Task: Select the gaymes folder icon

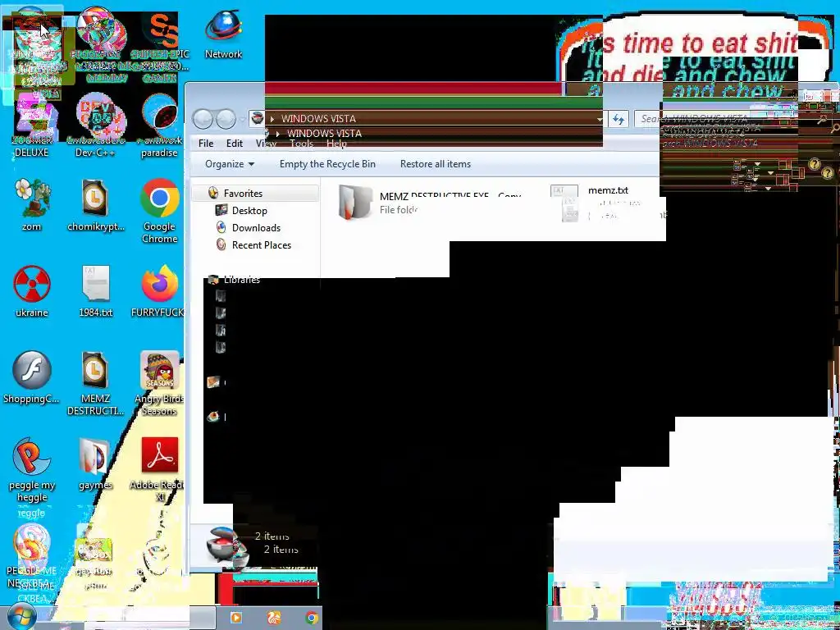Action: coord(95,464)
